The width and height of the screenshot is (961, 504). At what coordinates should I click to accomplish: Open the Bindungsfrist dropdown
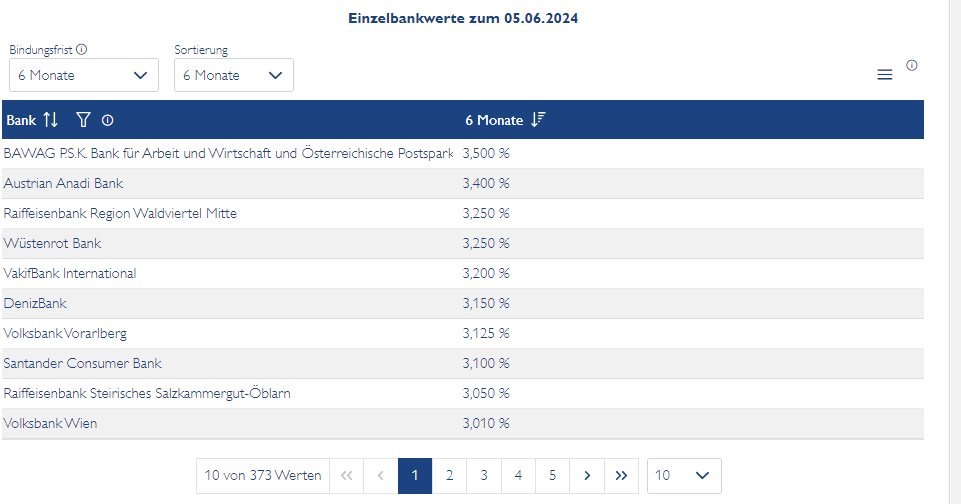click(84, 75)
